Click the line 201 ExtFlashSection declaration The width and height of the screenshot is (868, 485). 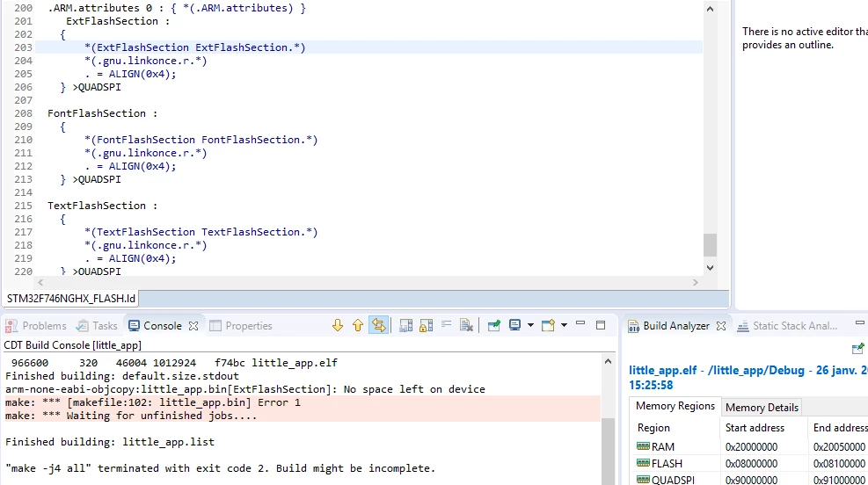(x=118, y=21)
